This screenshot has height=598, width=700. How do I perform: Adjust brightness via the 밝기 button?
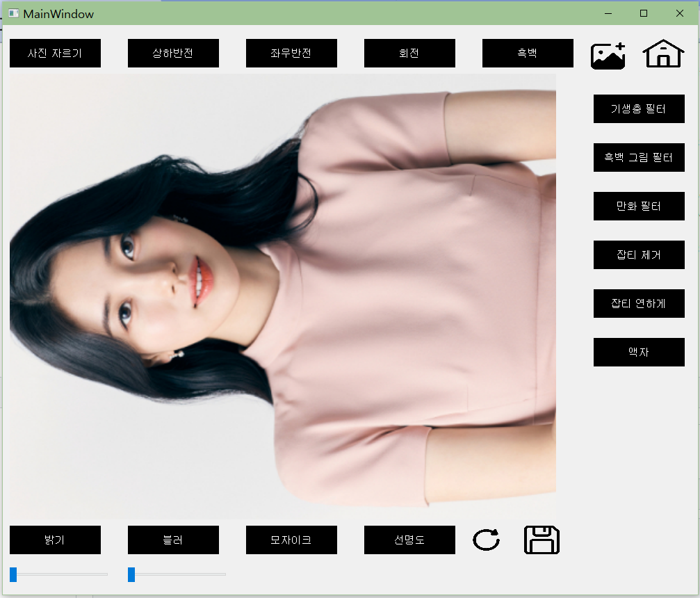coord(55,540)
